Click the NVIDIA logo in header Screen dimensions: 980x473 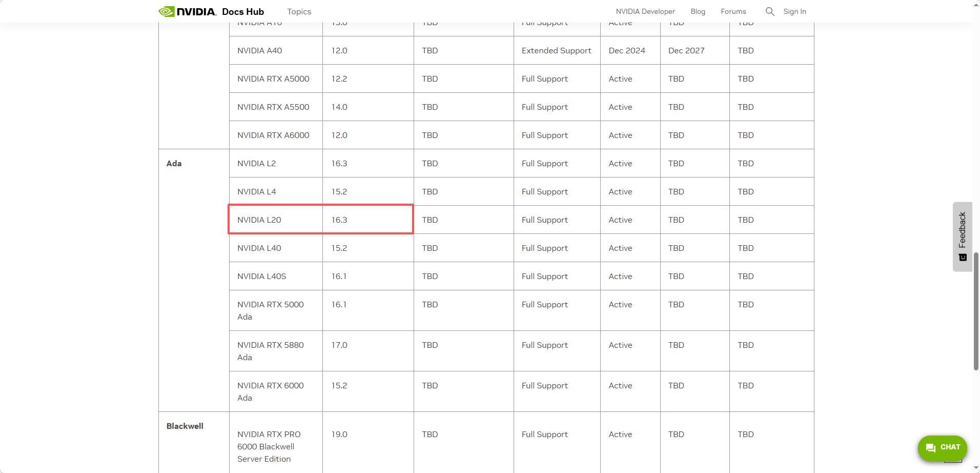point(187,11)
